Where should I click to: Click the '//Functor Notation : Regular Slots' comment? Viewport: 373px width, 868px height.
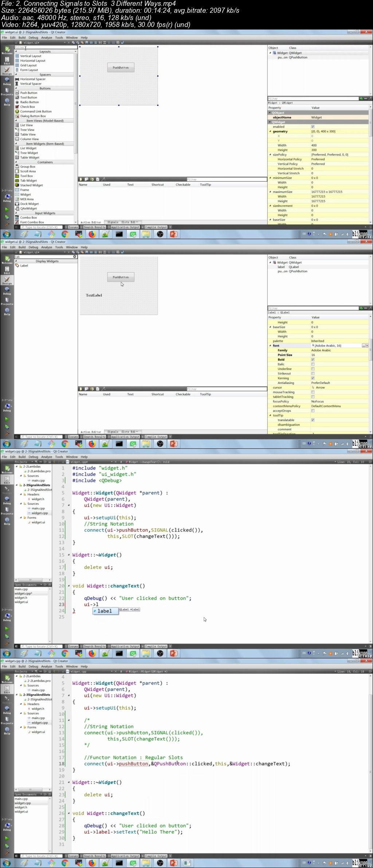pyautogui.click(x=133, y=758)
